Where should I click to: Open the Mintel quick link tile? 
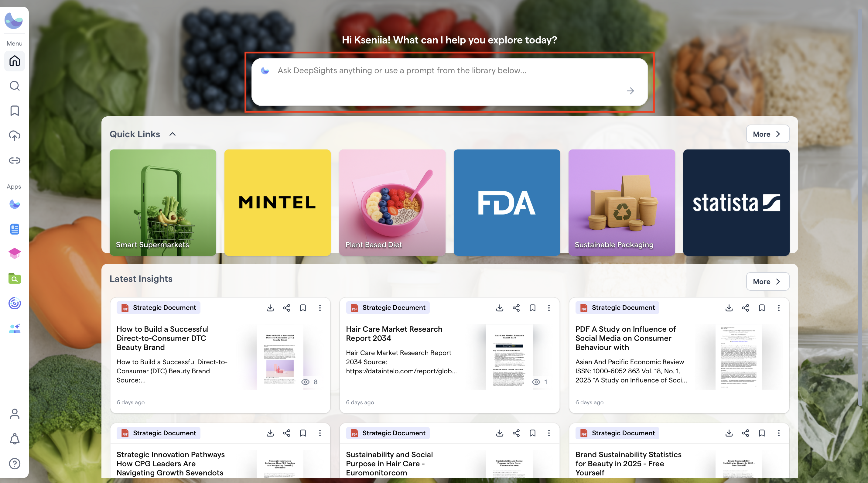coord(277,203)
